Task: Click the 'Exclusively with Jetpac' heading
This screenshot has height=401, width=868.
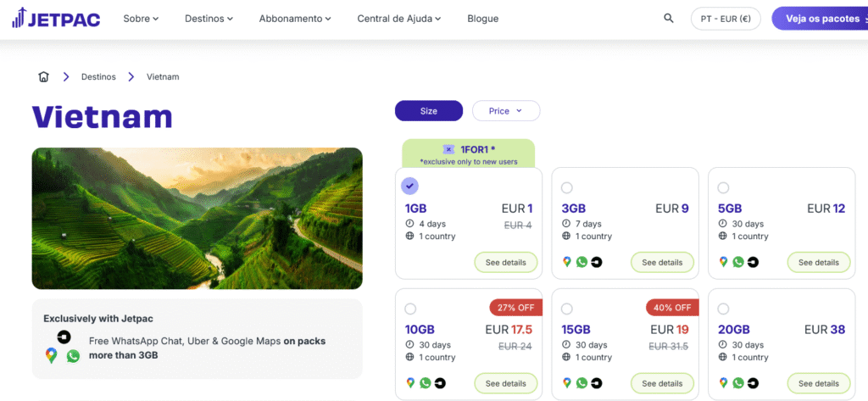Action: [98, 319]
